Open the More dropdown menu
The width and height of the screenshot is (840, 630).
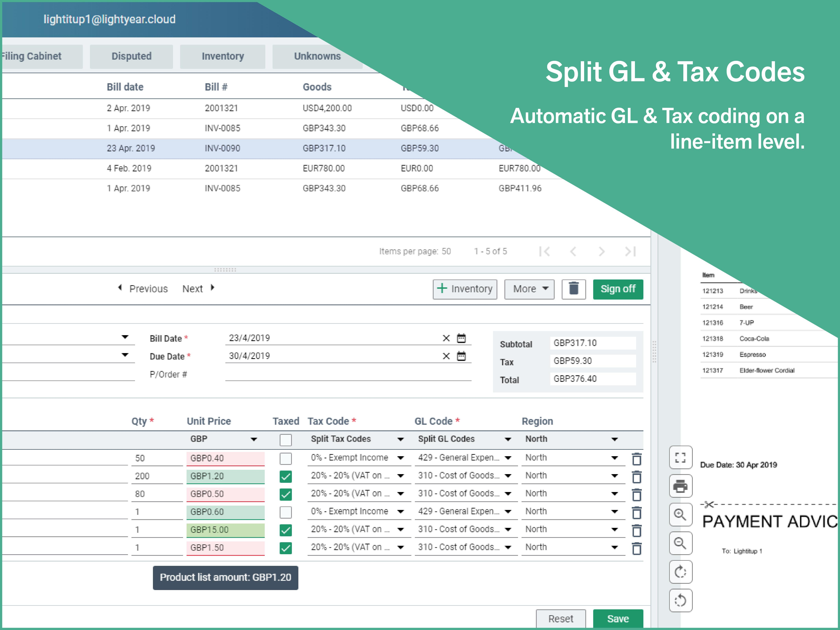(529, 289)
